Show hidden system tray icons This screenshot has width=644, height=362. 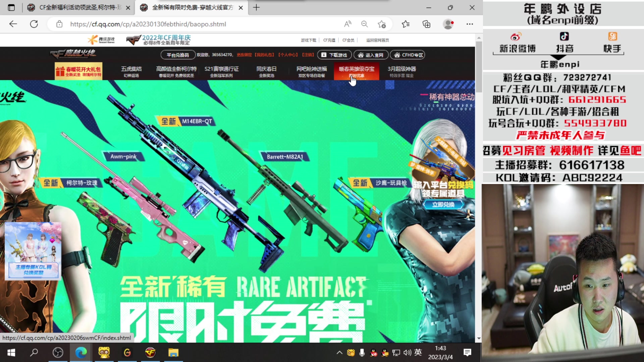339,353
